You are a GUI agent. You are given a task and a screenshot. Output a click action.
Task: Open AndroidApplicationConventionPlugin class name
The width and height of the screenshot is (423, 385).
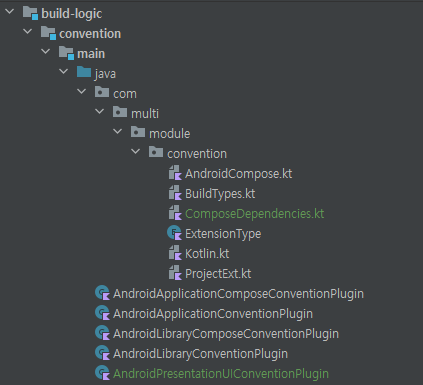(x=213, y=314)
